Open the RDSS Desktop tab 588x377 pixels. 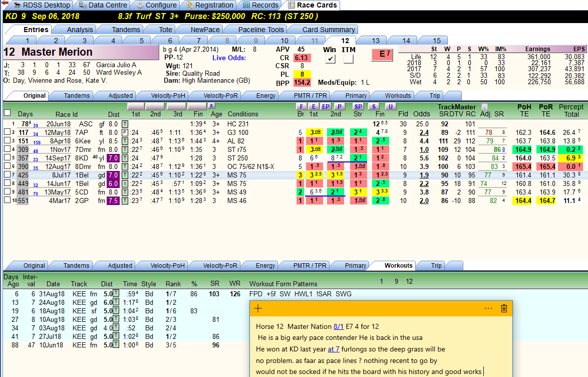click(x=41, y=5)
